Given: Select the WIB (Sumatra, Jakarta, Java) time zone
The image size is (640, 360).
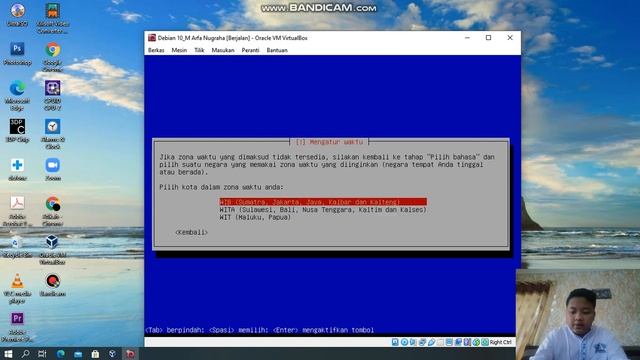Looking at the screenshot, I should click(x=323, y=202).
